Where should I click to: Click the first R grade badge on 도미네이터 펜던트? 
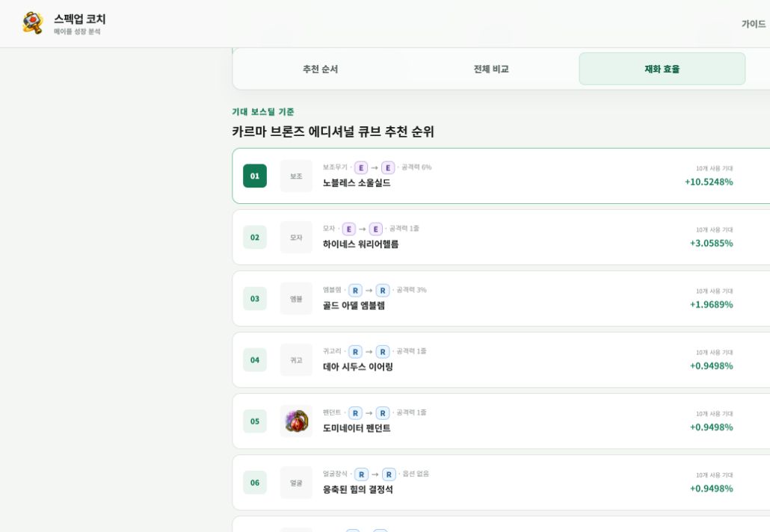[x=355, y=413]
